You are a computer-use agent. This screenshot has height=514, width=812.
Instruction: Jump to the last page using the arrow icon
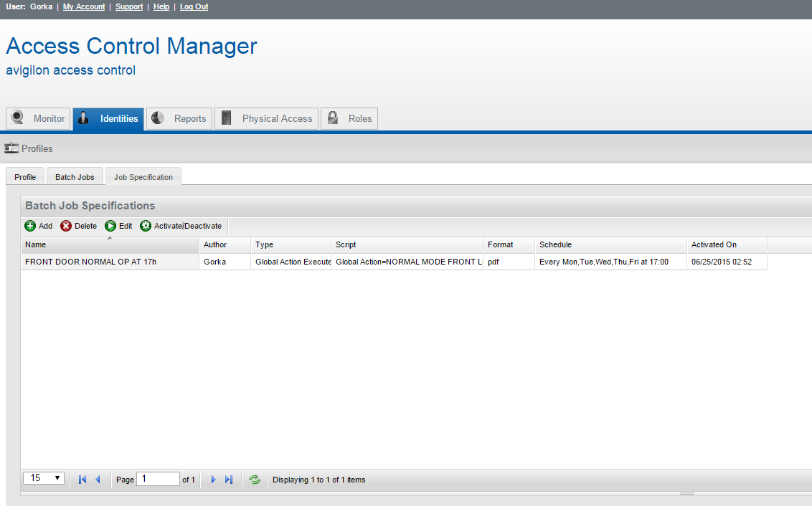click(x=229, y=479)
